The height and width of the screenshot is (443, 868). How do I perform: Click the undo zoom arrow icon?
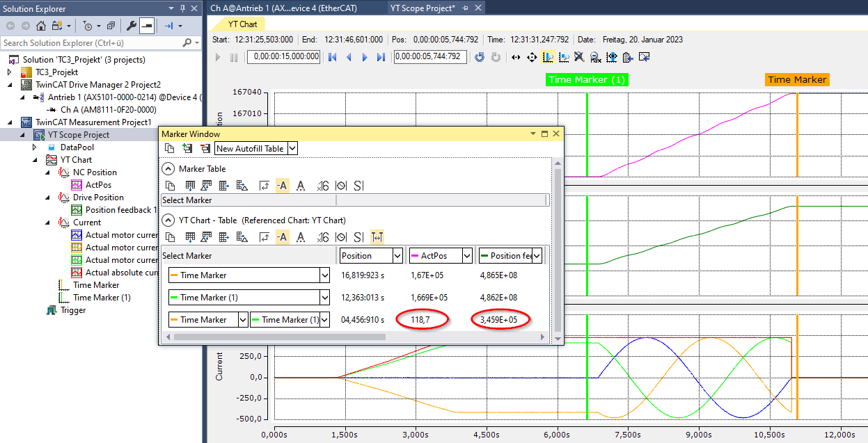click(480, 57)
